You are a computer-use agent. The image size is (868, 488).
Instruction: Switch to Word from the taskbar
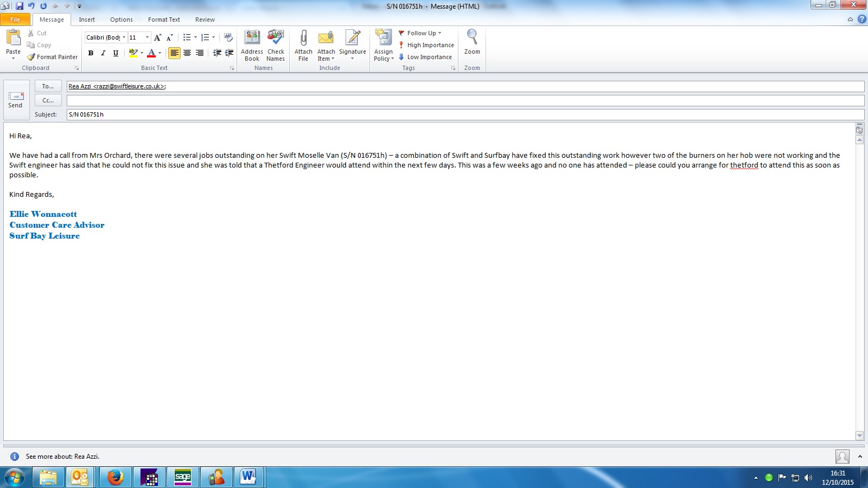[248, 477]
